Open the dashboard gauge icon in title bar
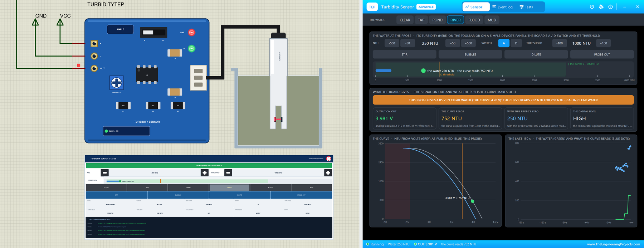This screenshot has height=248, width=644. pos(592,7)
